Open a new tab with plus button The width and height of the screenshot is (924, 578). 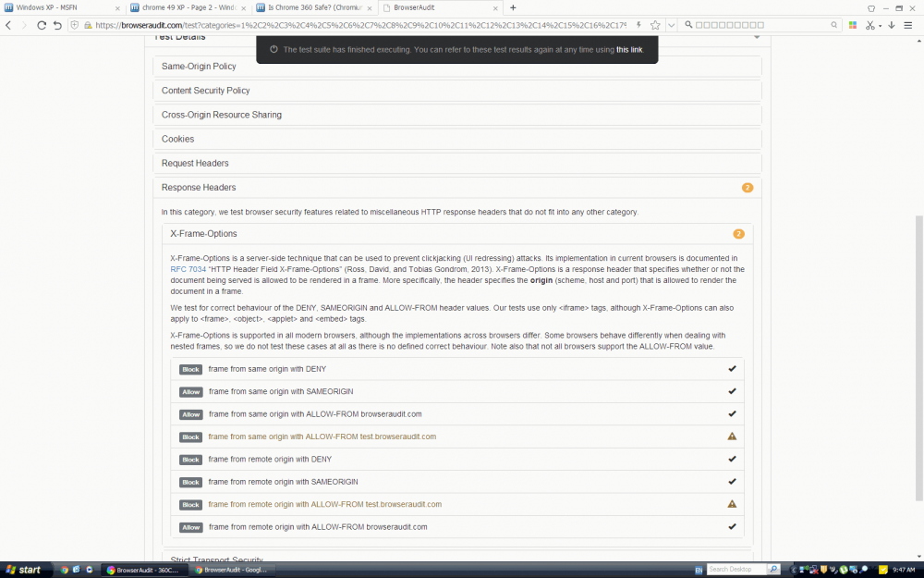[x=513, y=7]
